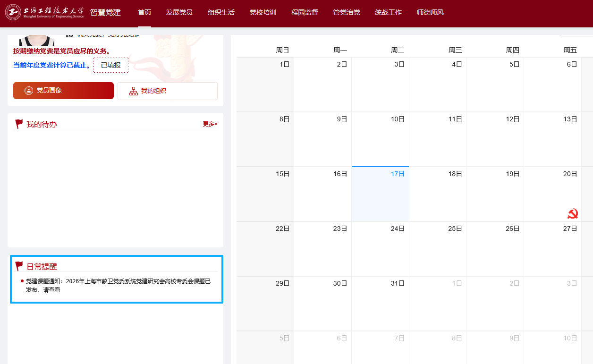Go to the 党校培训 section

point(263,12)
